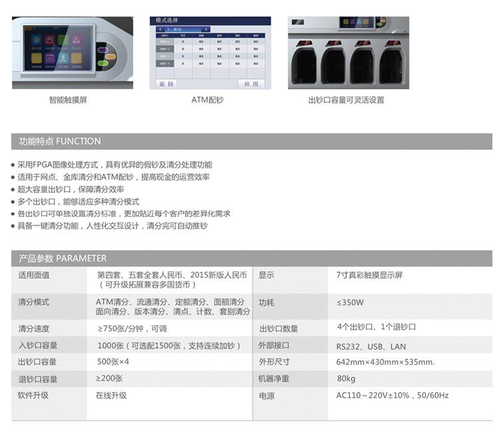Tap the pink download icon on touchscreen
This screenshot has height=436, width=504.
pyautogui.click(x=77, y=40)
